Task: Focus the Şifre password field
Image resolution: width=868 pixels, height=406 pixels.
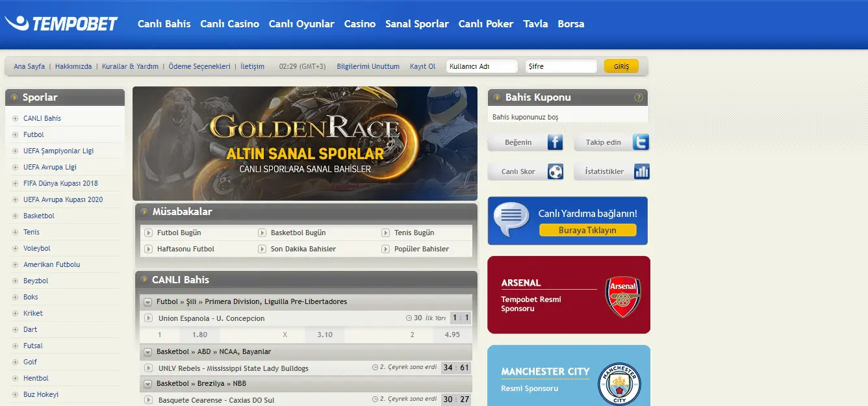Action: point(561,66)
